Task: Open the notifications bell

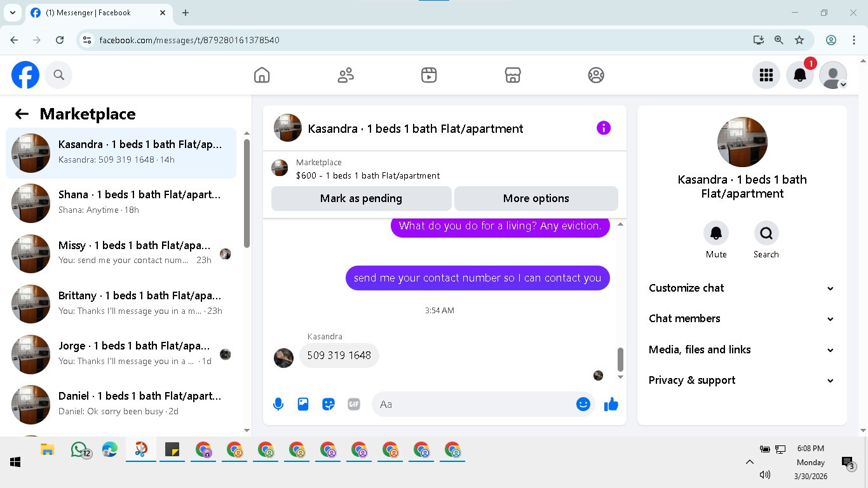Action: (800, 75)
